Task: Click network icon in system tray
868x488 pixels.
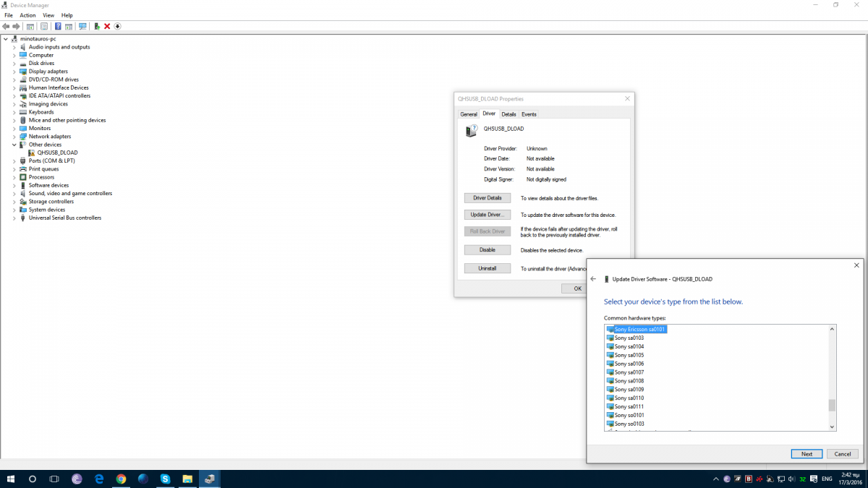Action: coord(781,479)
